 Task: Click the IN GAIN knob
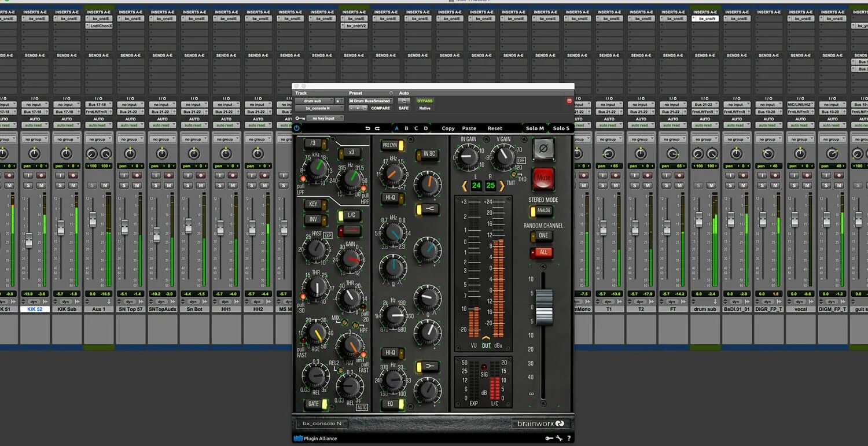click(467, 156)
